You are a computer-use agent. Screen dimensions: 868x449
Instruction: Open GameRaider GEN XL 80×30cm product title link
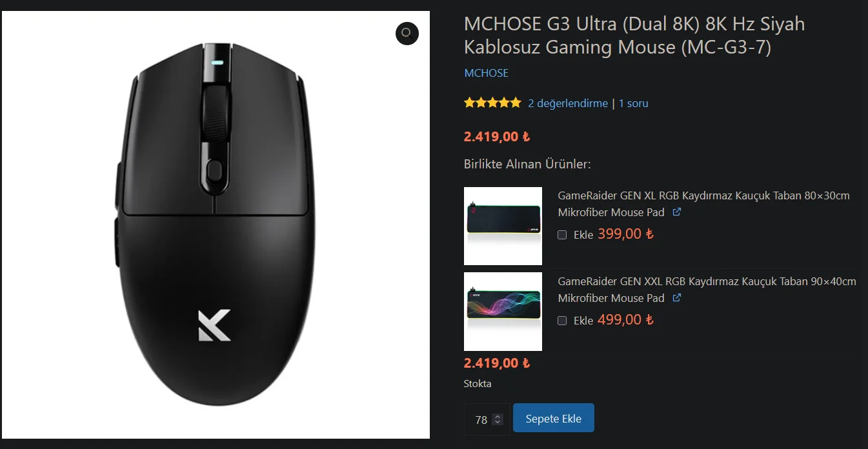[703, 204]
